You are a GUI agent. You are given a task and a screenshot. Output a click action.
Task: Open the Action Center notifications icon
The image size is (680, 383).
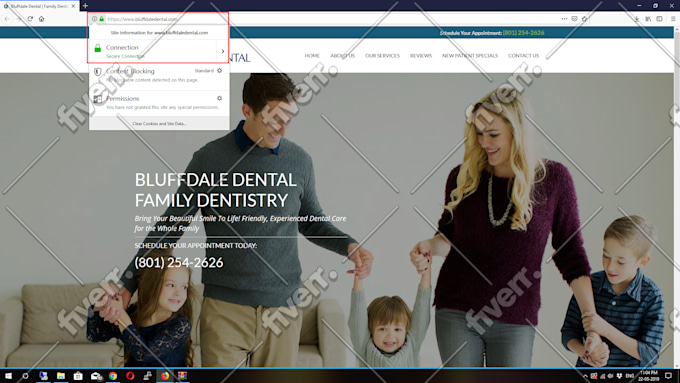tap(668, 376)
